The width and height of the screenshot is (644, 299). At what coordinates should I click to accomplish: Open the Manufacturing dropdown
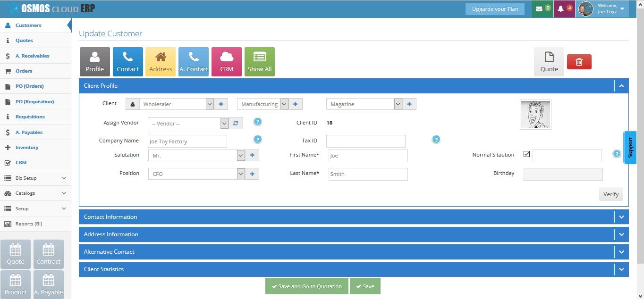click(263, 104)
